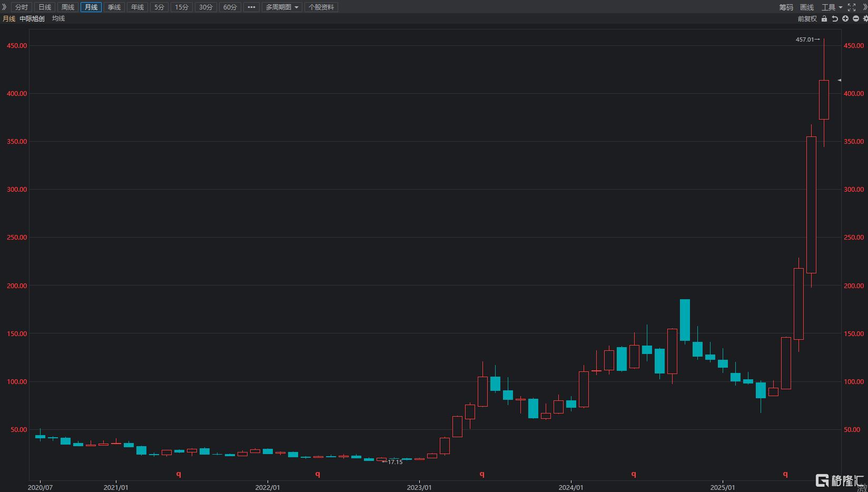Select the 60分 timeframe tab
This screenshot has height=492, width=868.
click(x=230, y=7)
